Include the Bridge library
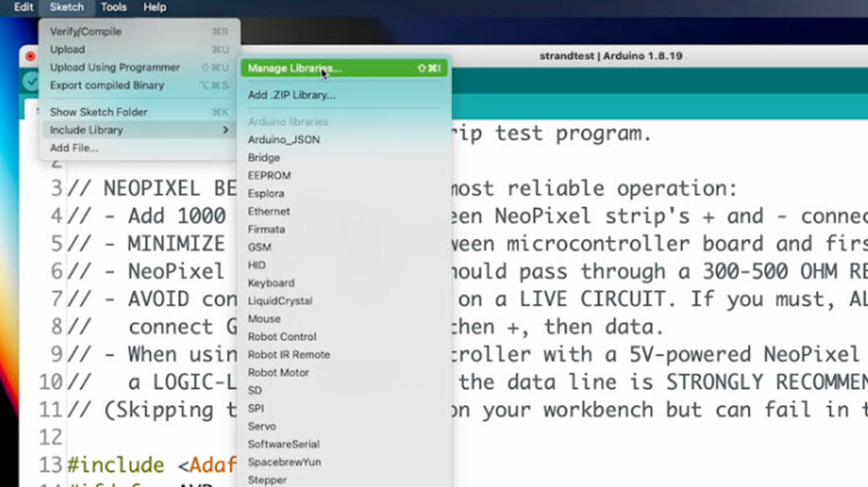The width and height of the screenshot is (868, 487). click(x=344, y=157)
